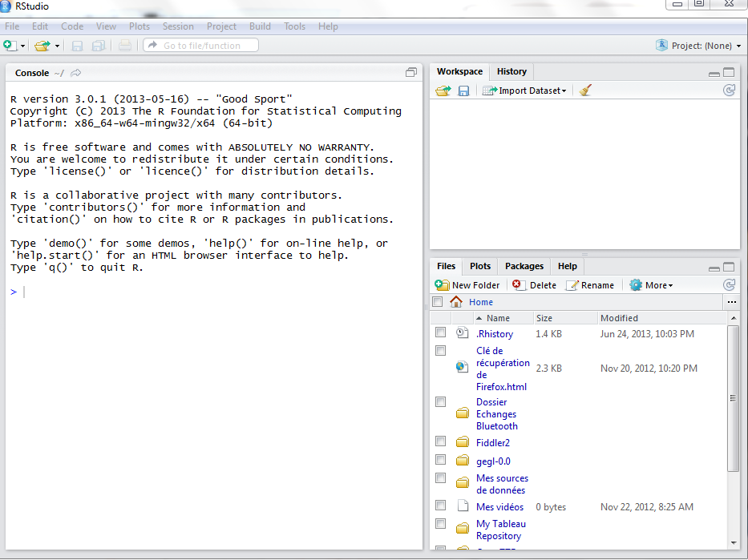748x560 pixels.
Task: Switch to the History tab
Action: [x=511, y=71]
